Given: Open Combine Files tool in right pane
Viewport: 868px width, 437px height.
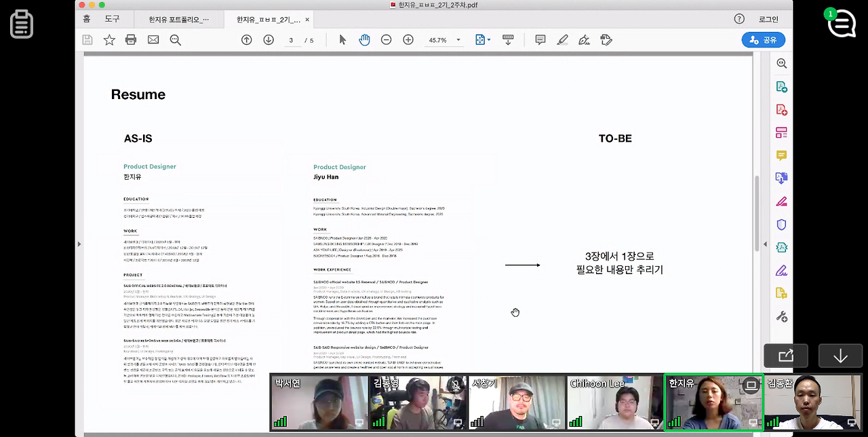Looking at the screenshot, I should pos(781,178).
